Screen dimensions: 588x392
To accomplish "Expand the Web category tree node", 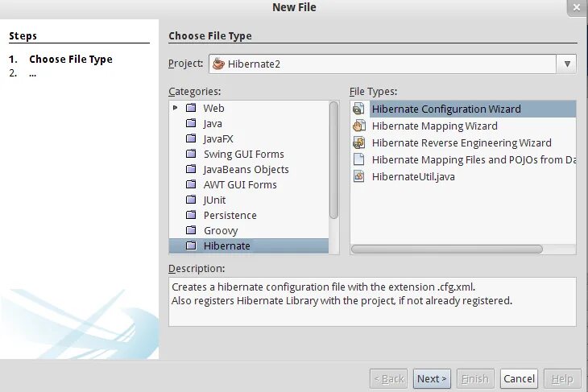I will coord(175,108).
